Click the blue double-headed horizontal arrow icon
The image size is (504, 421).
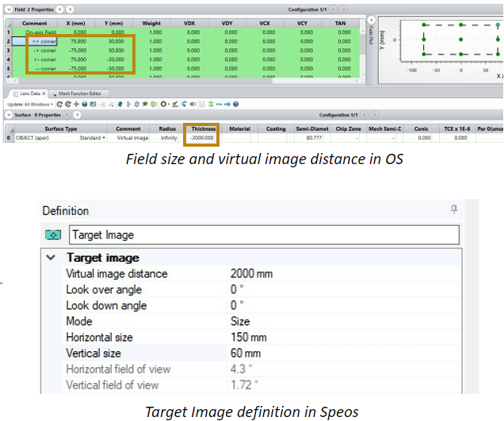pyautogui.click(x=220, y=104)
